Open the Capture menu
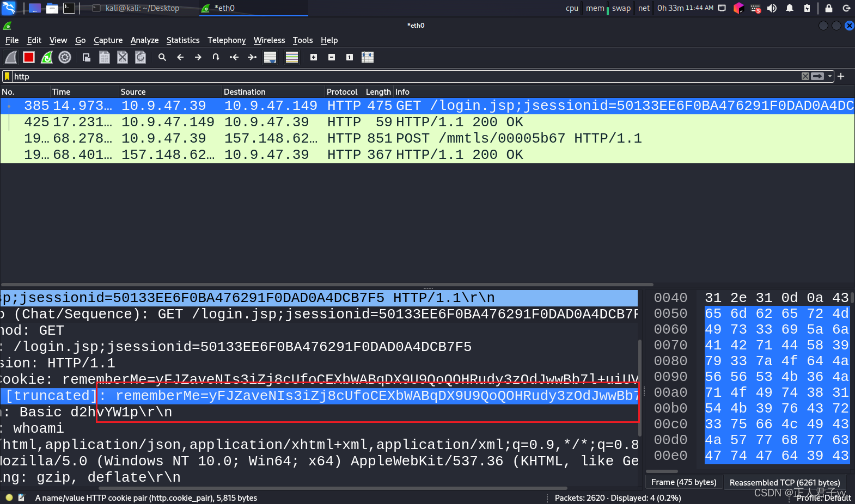The image size is (855, 504). click(108, 40)
